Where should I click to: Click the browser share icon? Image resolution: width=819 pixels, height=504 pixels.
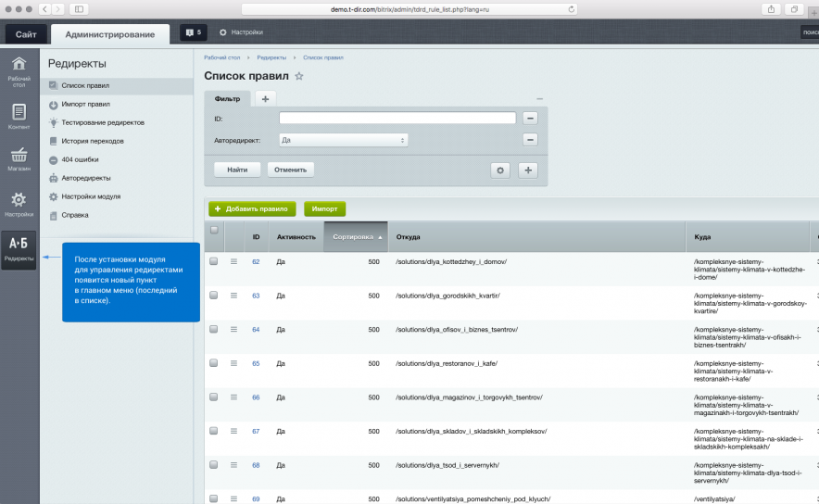[x=771, y=9]
